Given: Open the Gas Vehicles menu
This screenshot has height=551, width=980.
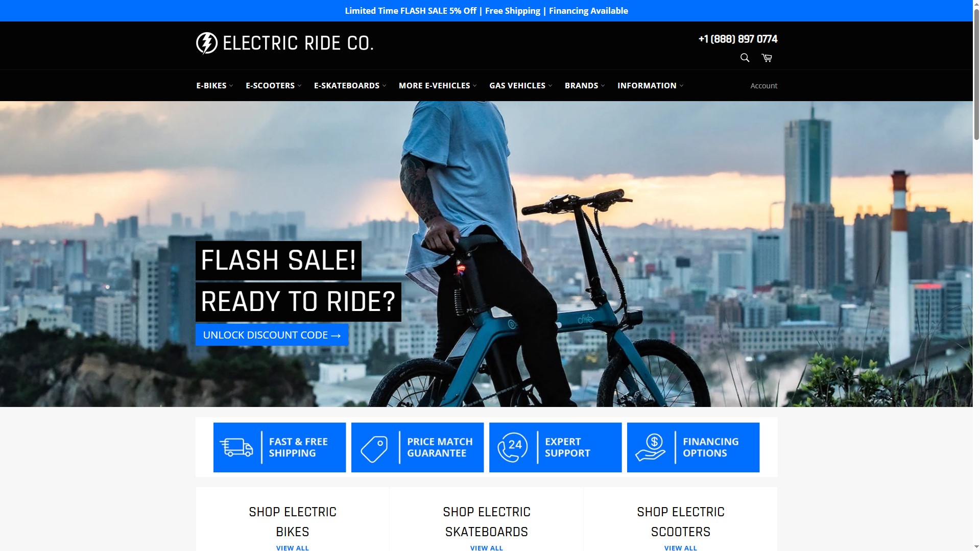Looking at the screenshot, I should pos(520,85).
